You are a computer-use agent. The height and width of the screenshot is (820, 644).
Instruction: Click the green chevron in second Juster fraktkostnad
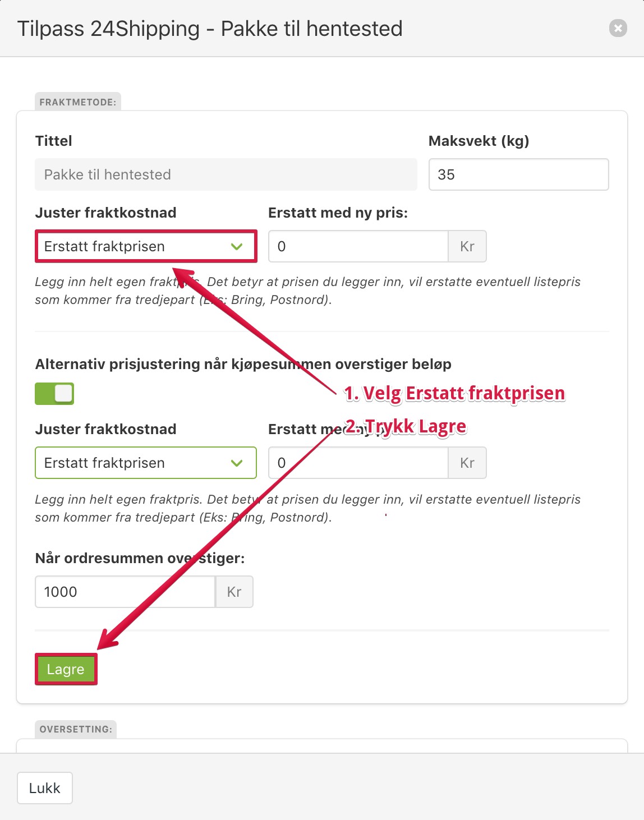click(237, 463)
